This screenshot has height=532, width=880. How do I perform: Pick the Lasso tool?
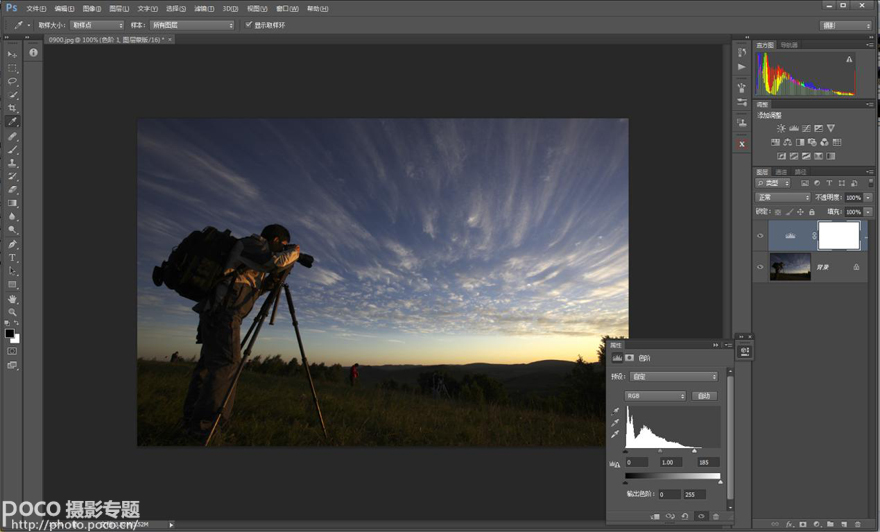click(12, 81)
